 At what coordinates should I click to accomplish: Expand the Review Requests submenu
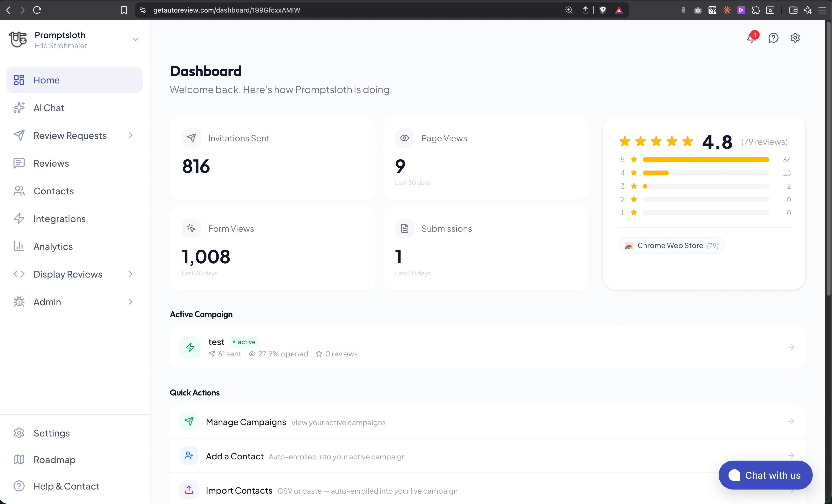tap(131, 135)
